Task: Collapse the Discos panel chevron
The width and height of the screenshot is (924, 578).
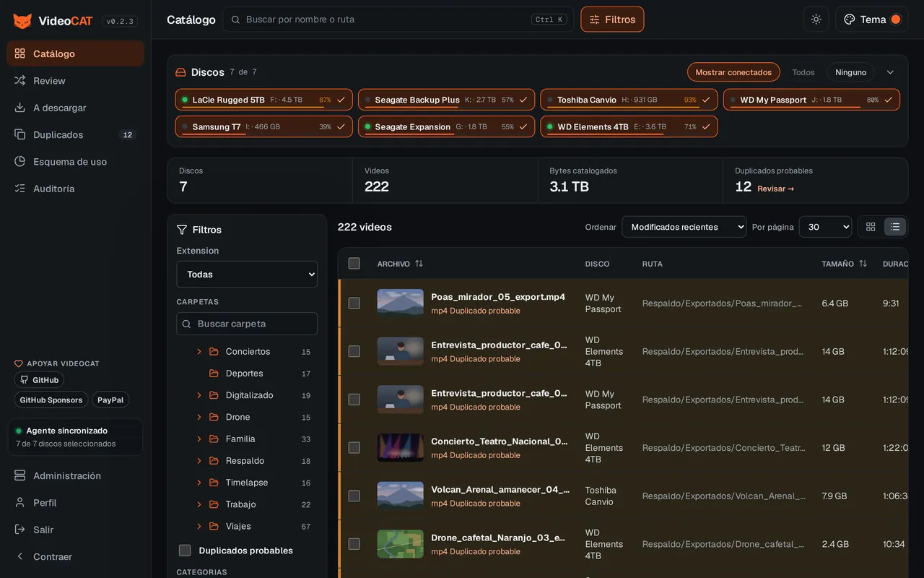Action: click(x=890, y=72)
